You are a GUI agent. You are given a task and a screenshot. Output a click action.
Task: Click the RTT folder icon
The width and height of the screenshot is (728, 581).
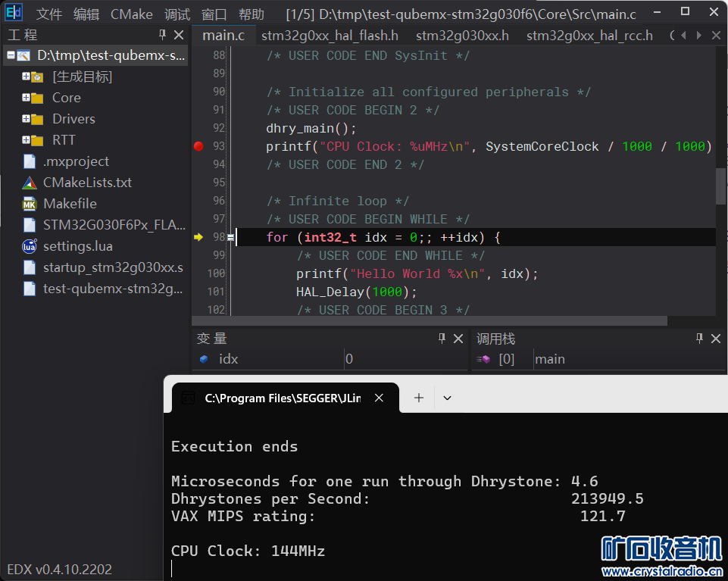point(36,140)
